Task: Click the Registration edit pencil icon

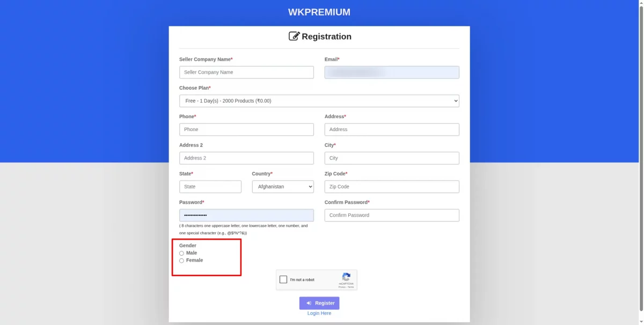Action: (x=294, y=36)
